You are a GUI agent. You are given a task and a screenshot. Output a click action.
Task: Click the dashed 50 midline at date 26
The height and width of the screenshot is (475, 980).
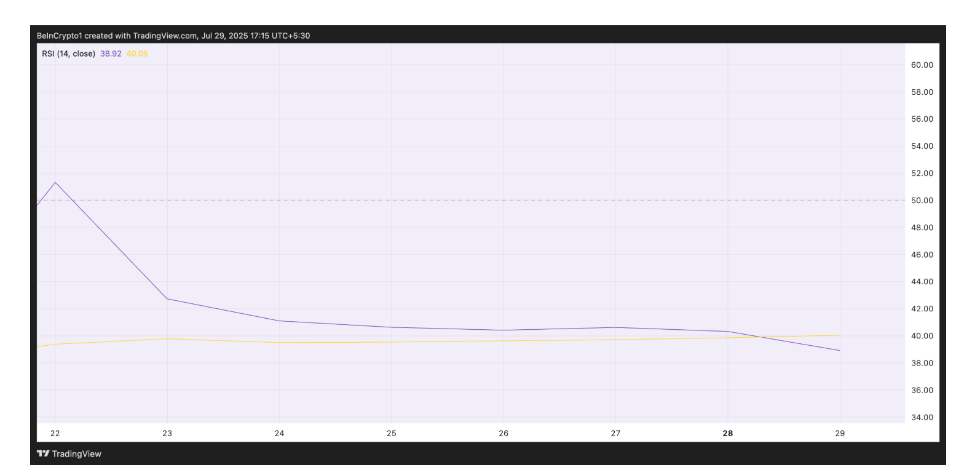pos(504,200)
